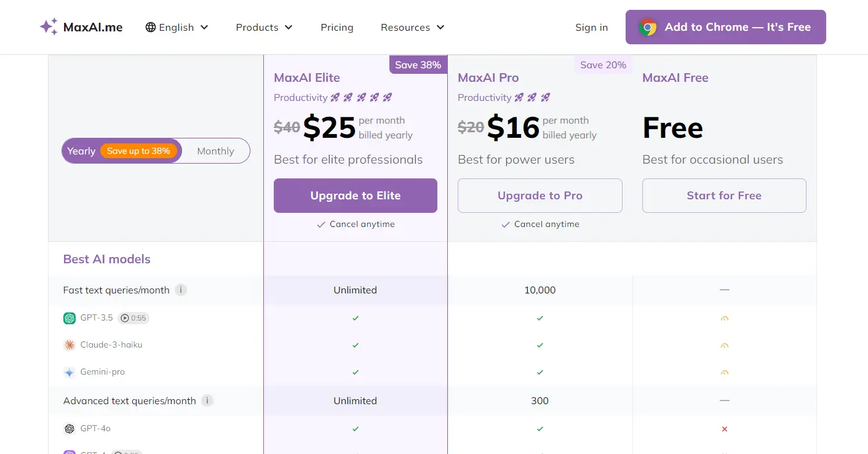Click the large Free price label
Viewport: 868px width, 454px height.
[x=673, y=128]
